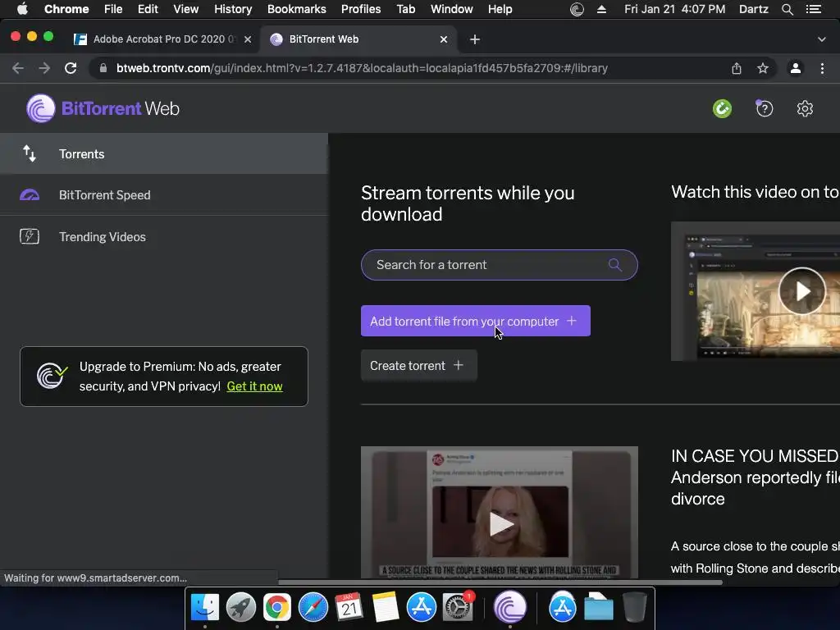The width and height of the screenshot is (840, 630).
Task: Expand the Chrome tab search chevron
Action: click(821, 39)
